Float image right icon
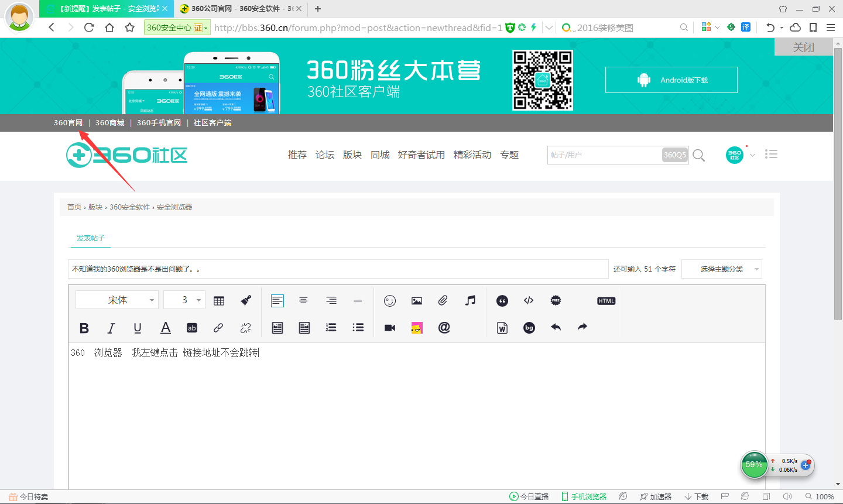The height and width of the screenshot is (504, 843). (304, 328)
